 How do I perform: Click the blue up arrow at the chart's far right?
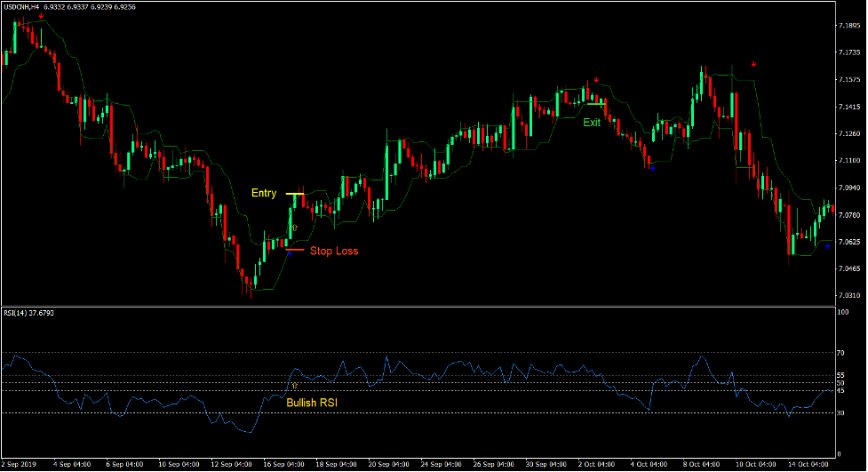[826, 245]
